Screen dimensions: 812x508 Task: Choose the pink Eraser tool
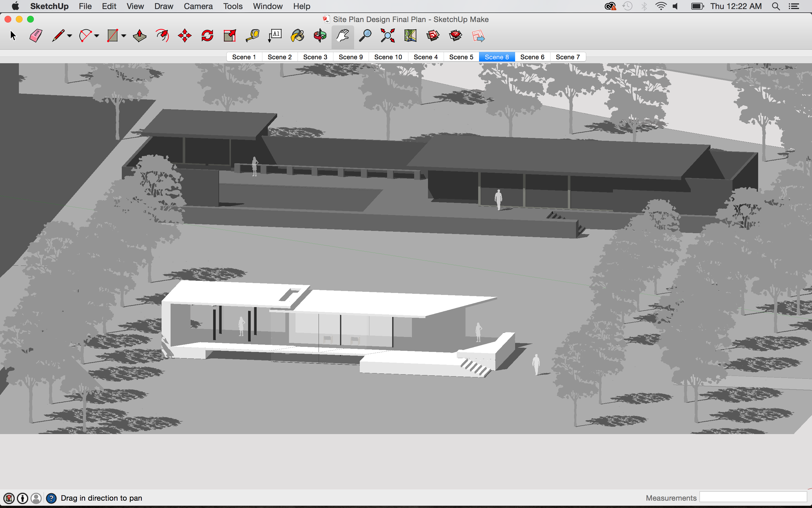coord(36,36)
